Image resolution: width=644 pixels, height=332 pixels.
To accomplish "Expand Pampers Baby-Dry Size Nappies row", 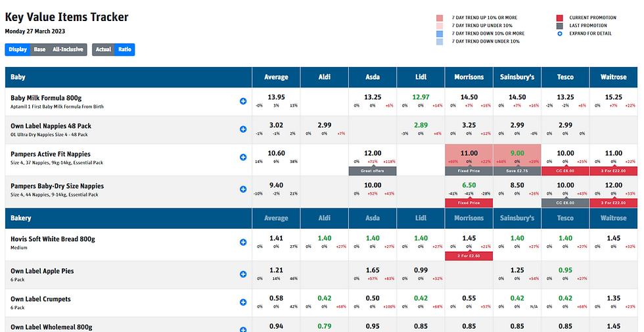I will [243, 189].
